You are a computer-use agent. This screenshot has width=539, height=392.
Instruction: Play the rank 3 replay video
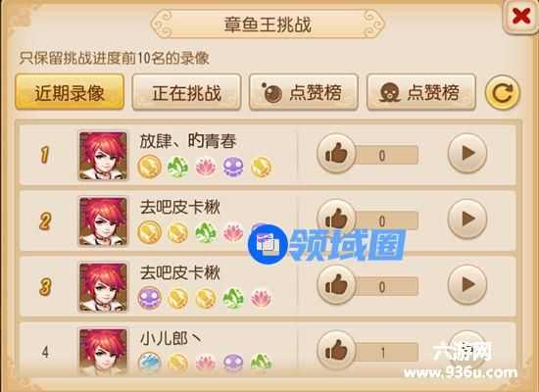pos(467,284)
